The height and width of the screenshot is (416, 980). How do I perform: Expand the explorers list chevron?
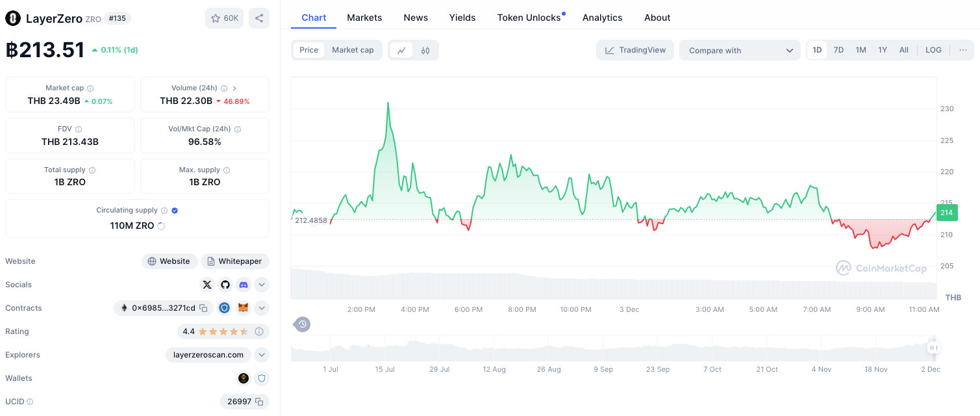(262, 355)
